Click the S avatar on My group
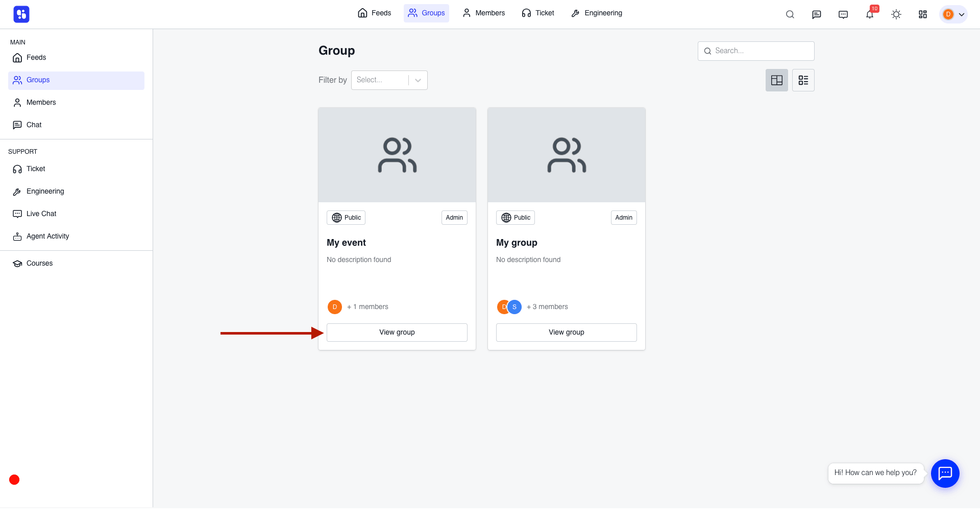The image size is (980, 520). pos(514,307)
